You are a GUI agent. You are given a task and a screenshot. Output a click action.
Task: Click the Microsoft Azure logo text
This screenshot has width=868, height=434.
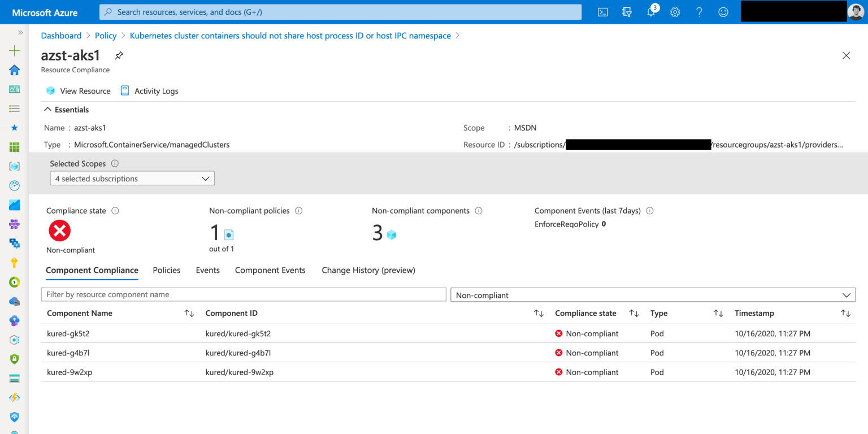point(45,12)
